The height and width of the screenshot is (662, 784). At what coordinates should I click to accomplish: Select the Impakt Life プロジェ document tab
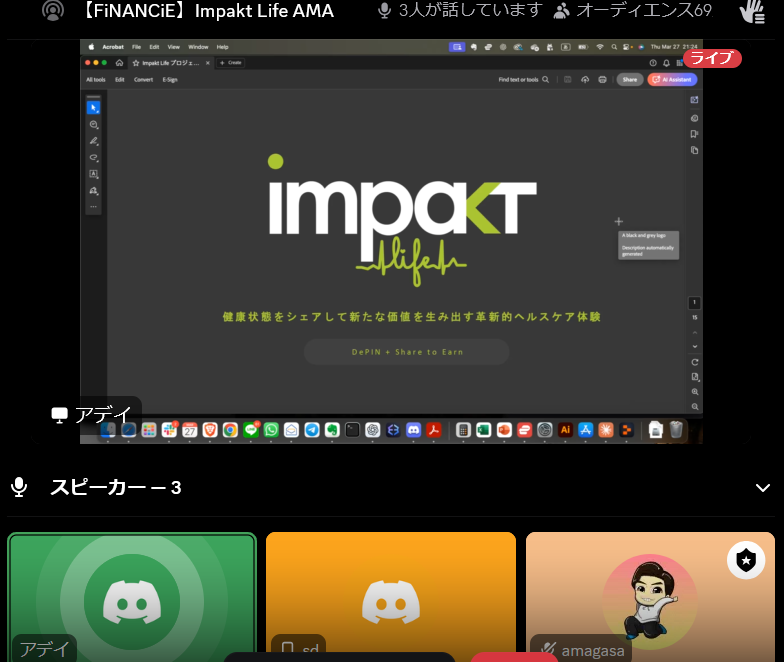click(x=170, y=63)
